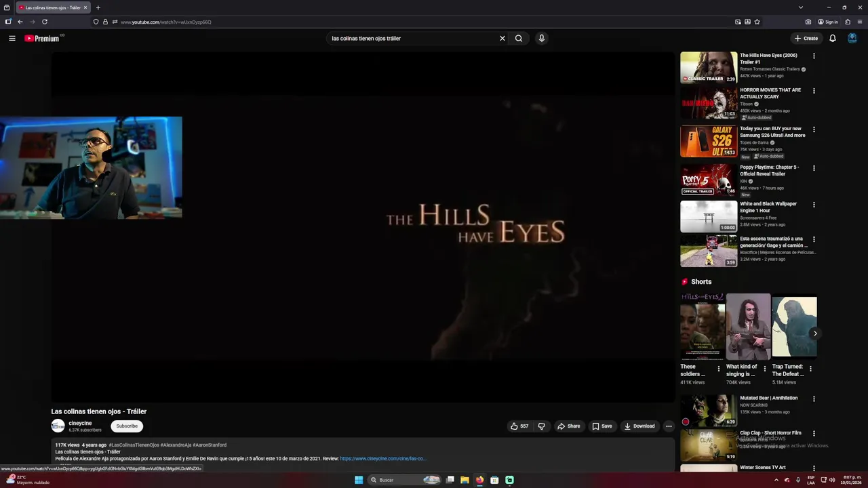This screenshot has height=488, width=868.
Task: Open the #LasColinasTienenOjos hashtag
Action: pyautogui.click(x=134, y=445)
